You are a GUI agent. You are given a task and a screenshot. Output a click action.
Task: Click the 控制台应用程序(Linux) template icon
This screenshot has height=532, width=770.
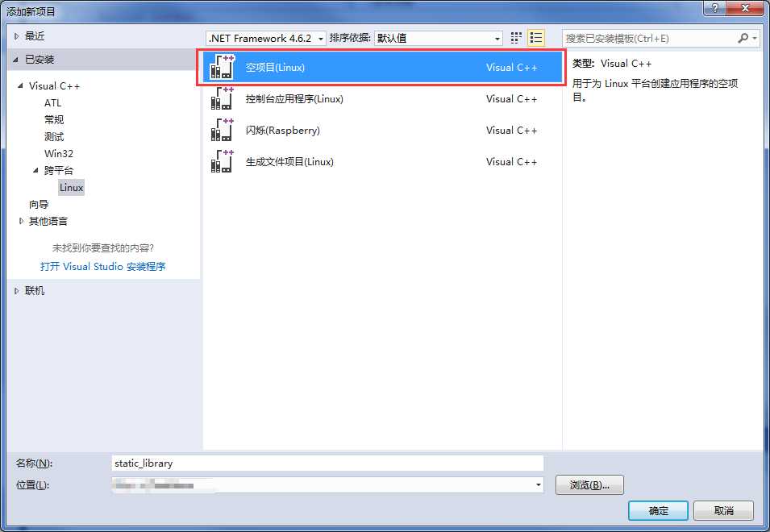[x=222, y=98]
